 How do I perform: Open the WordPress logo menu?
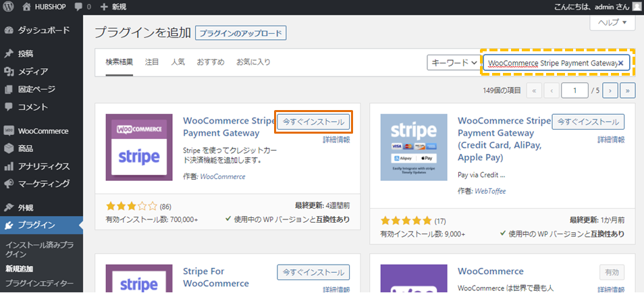[x=8, y=7]
